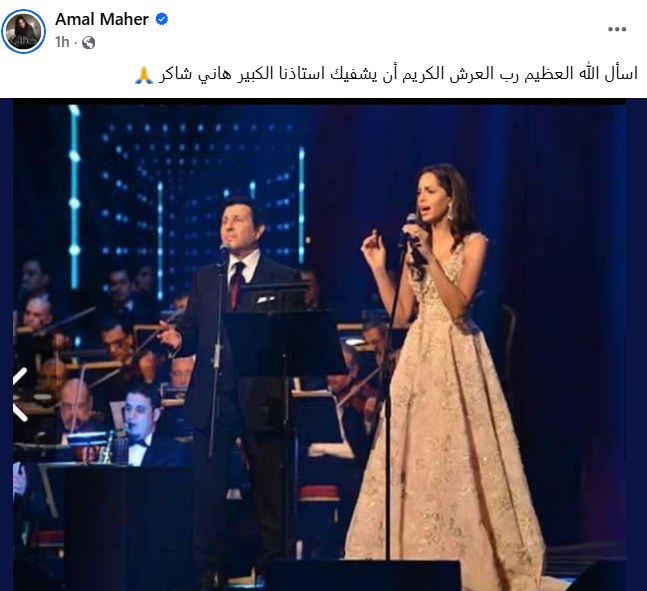
Task: Click the praying hands emoji in post text
Action: pos(144,75)
